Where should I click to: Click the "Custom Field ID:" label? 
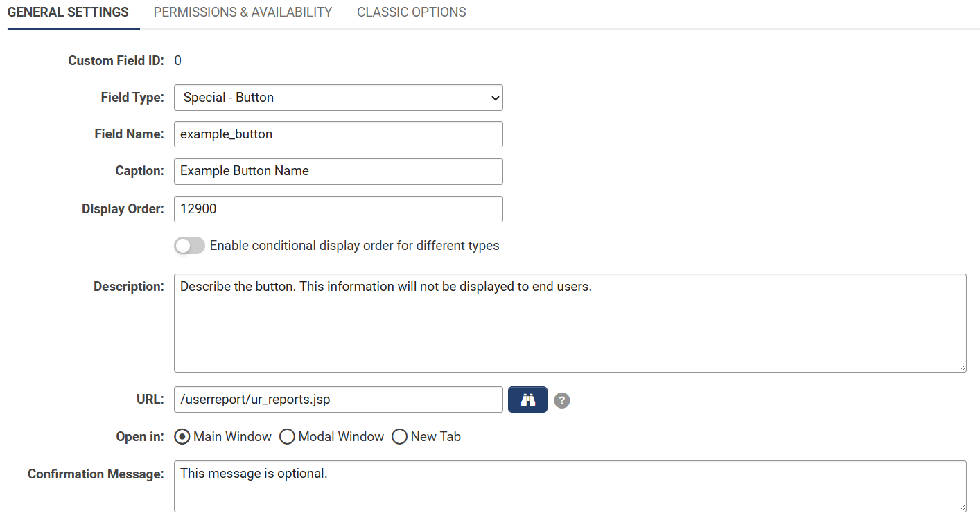(116, 61)
